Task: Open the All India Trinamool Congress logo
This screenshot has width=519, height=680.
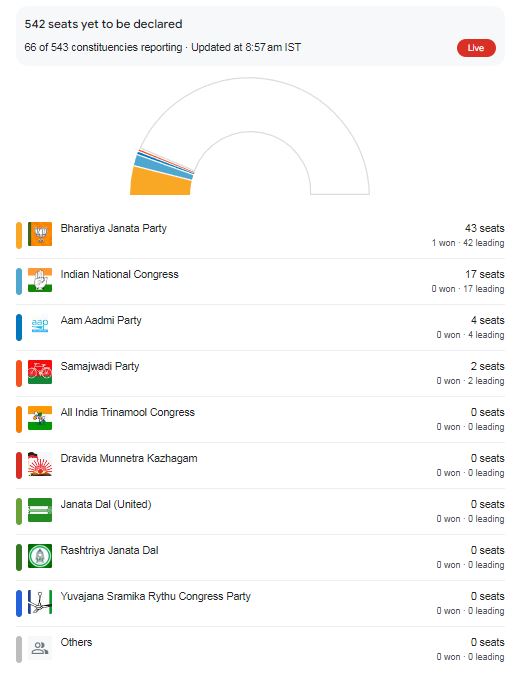Action: [x=40, y=418]
